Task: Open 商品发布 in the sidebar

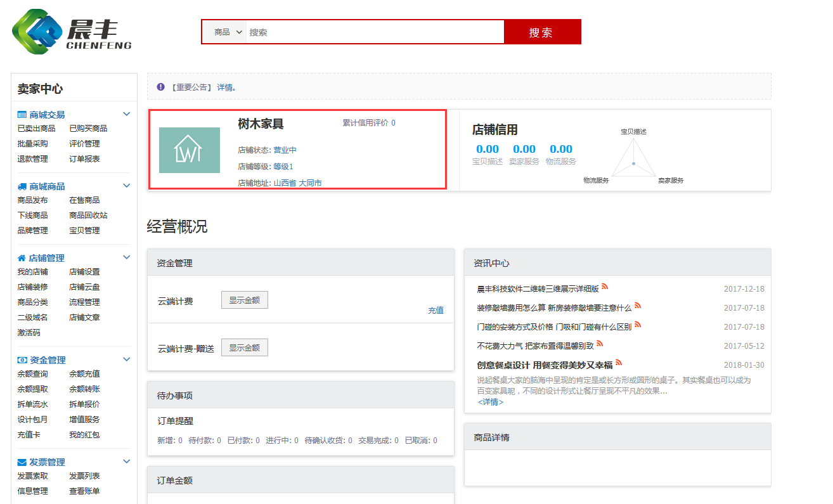Action: pyautogui.click(x=32, y=200)
